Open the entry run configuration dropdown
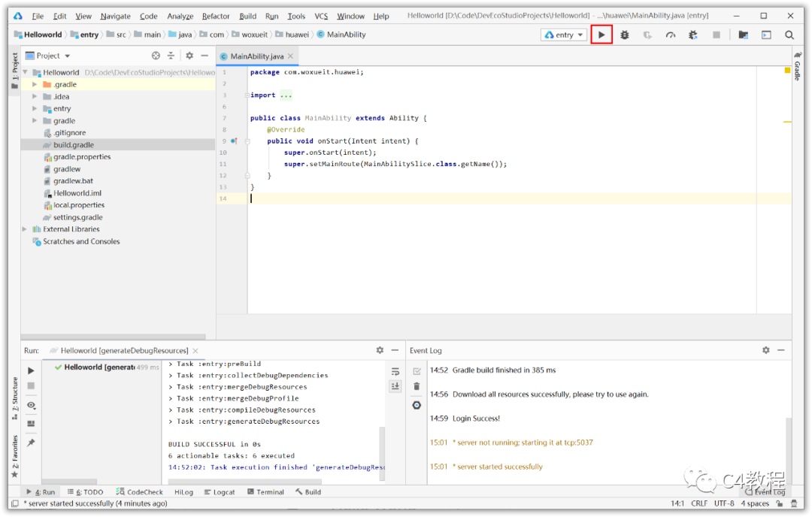The height and width of the screenshot is (517, 812). [x=564, y=35]
